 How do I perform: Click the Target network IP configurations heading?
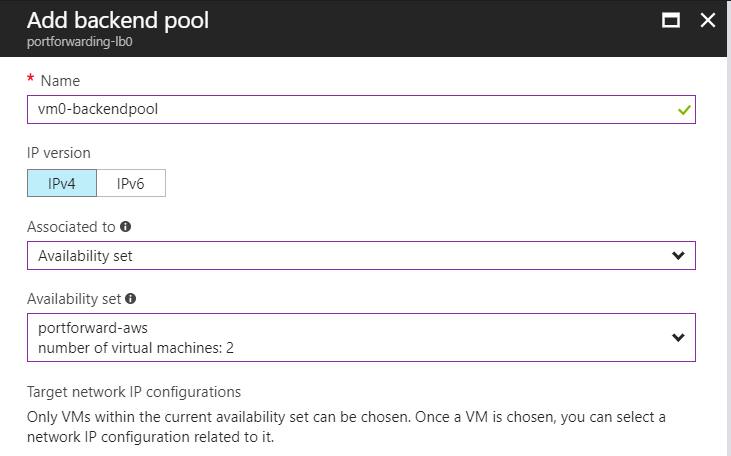click(134, 392)
